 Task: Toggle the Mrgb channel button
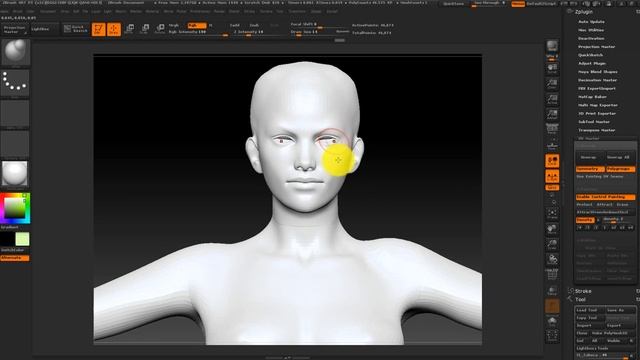click(x=174, y=25)
